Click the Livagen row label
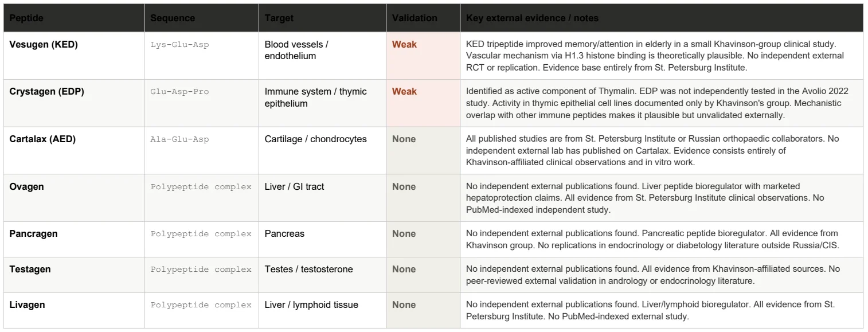Screen dimensions: 868x332 click(28, 305)
